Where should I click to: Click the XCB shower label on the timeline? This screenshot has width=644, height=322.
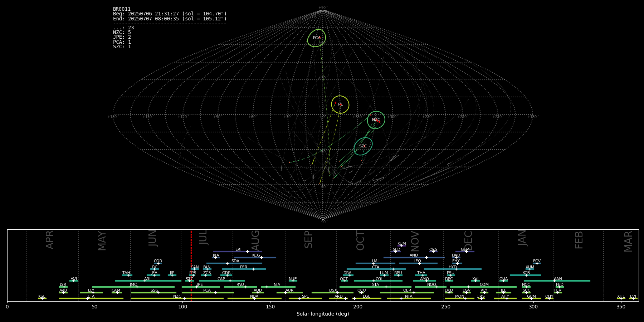(x=526, y=273)
